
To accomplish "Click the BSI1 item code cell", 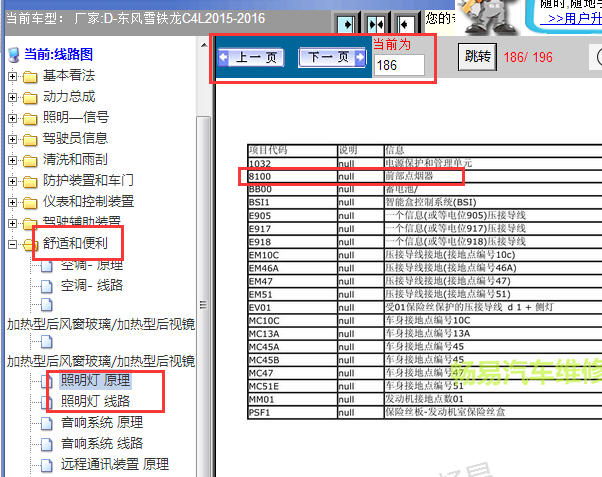I will pos(293,202).
